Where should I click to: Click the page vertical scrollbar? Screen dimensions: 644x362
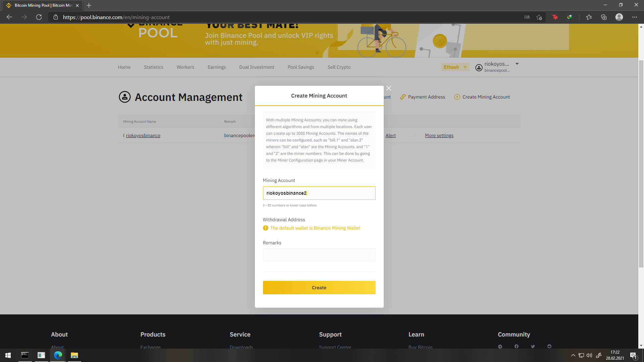tap(641, 164)
